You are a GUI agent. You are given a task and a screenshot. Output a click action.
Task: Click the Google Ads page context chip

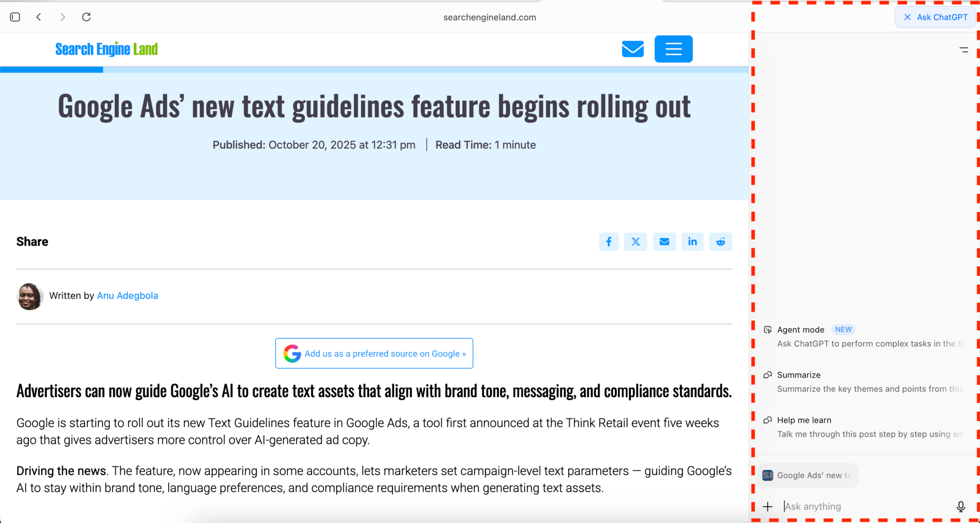(x=808, y=476)
